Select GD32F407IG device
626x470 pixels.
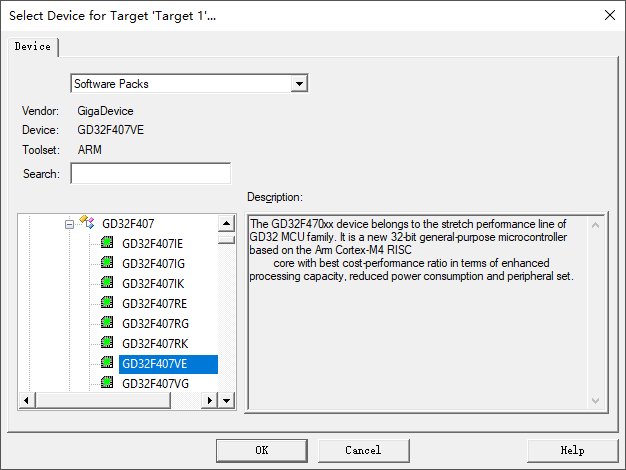coord(154,264)
